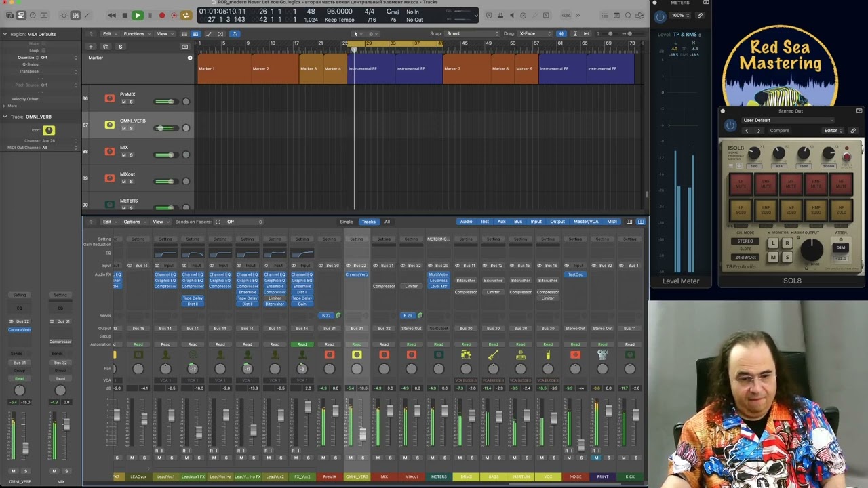Open the Mixer button in control bar
868x488 pixels.
(x=75, y=15)
